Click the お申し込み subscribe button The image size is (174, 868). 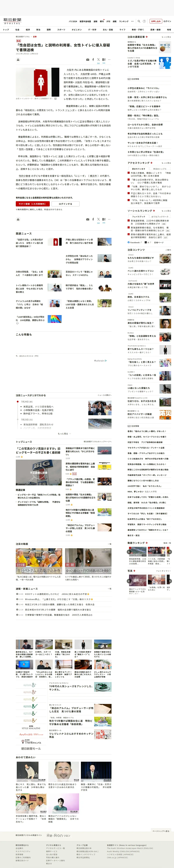coord(156,21)
